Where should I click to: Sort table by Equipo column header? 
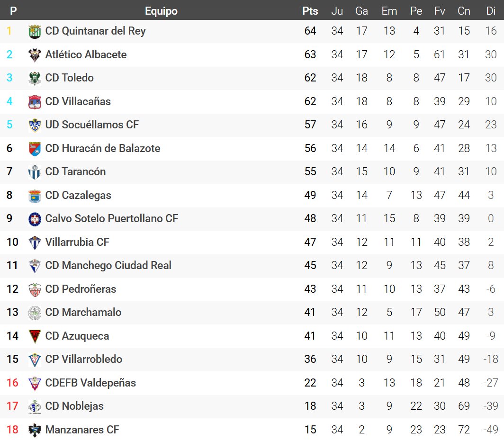coord(161,11)
